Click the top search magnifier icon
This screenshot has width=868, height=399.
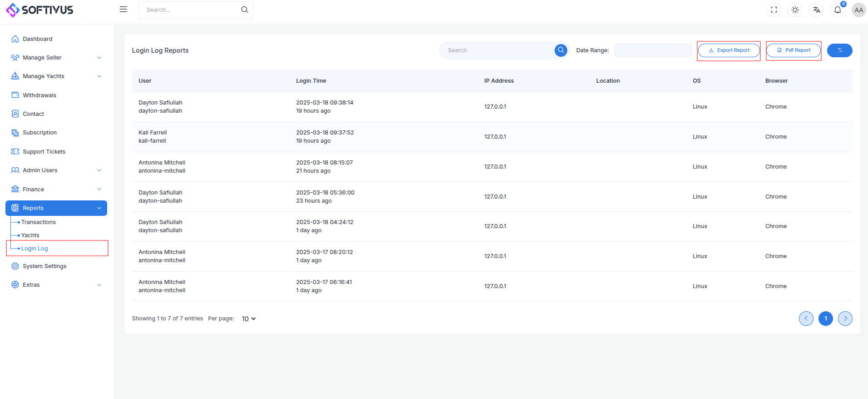[244, 10]
